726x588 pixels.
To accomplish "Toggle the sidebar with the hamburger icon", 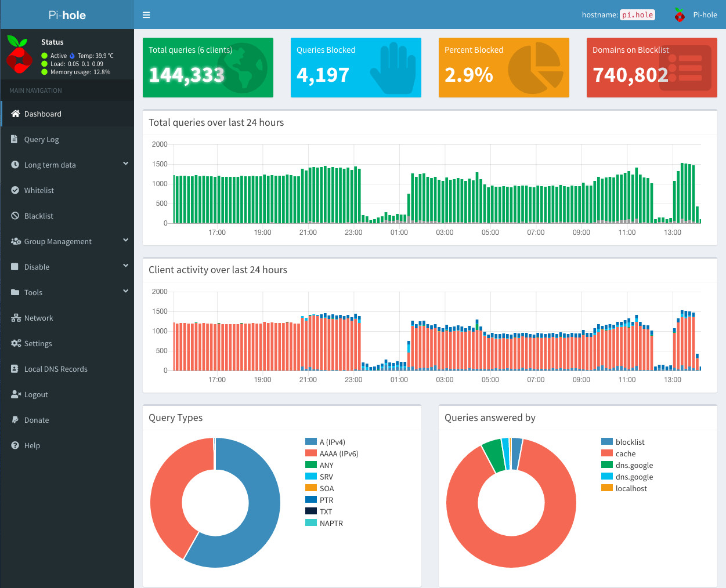I will click(x=146, y=14).
